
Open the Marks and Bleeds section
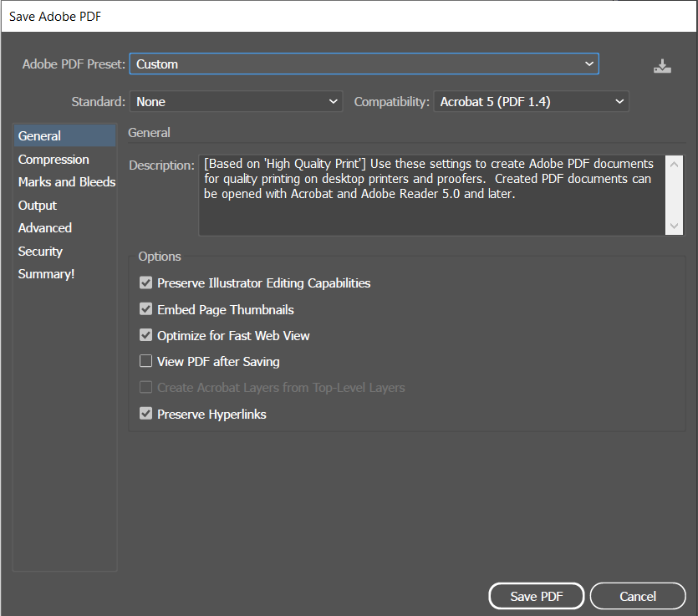coord(65,182)
